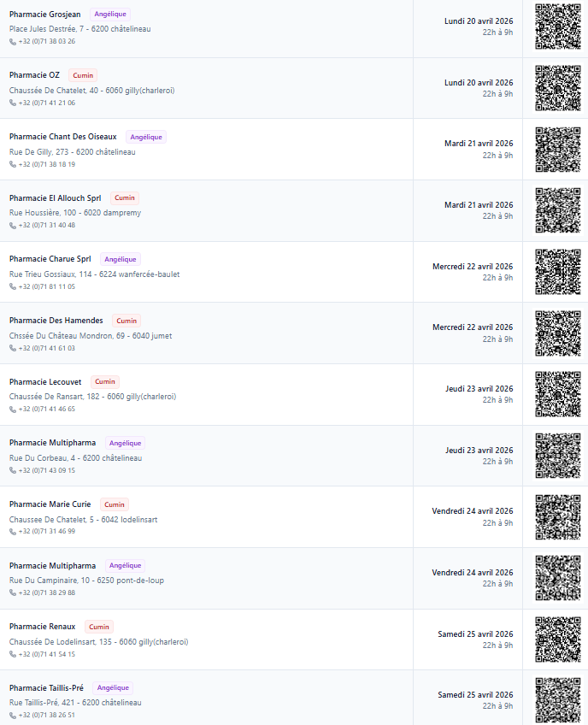
Task: Click phone icon under Pharmacie Renaux
Action: pyautogui.click(x=13, y=654)
